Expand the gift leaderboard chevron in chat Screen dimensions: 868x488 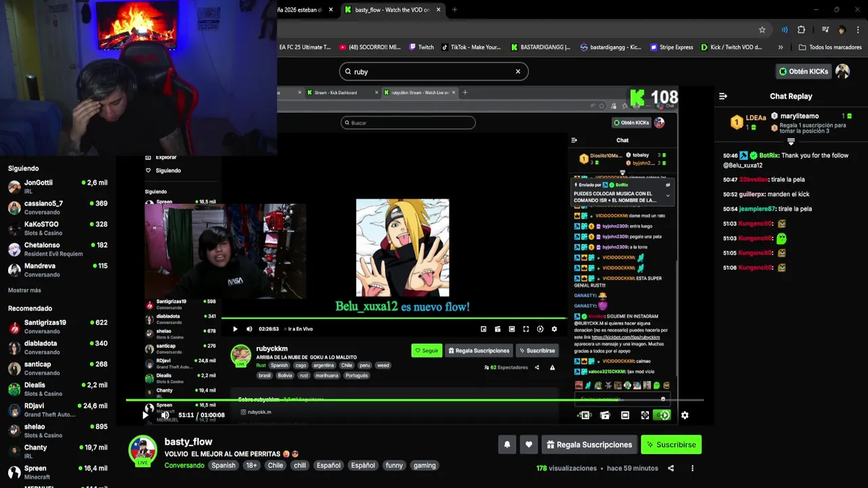point(791,142)
